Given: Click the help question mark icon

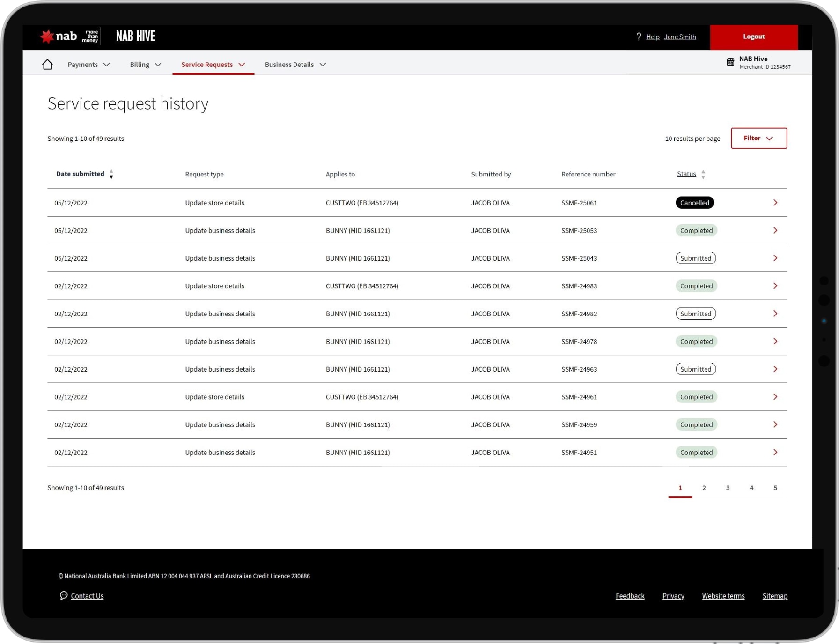Looking at the screenshot, I should click(x=639, y=37).
